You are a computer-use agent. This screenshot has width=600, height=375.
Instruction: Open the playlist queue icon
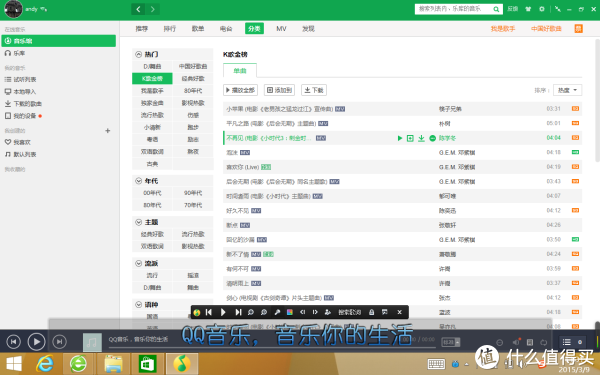click(567, 342)
